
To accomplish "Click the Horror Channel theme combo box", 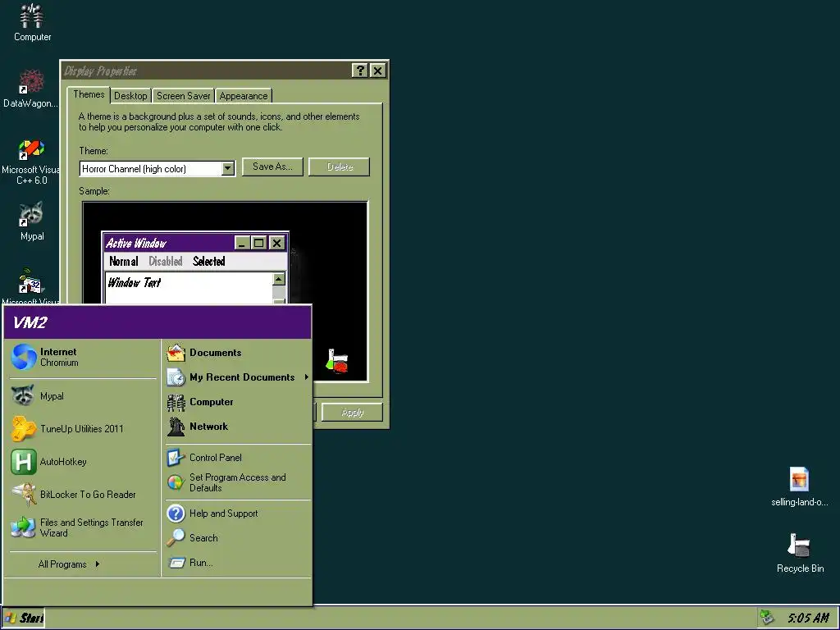I will 157,169.
